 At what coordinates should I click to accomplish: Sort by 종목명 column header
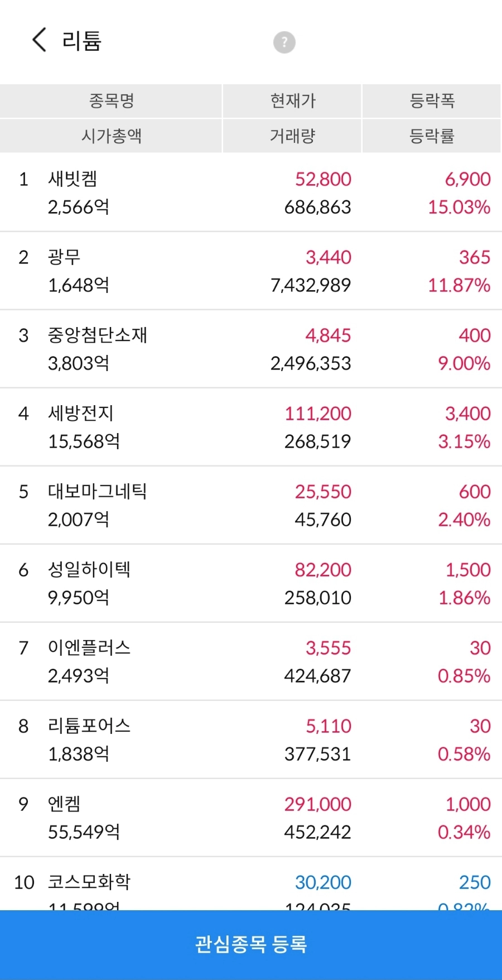pyautogui.click(x=111, y=100)
